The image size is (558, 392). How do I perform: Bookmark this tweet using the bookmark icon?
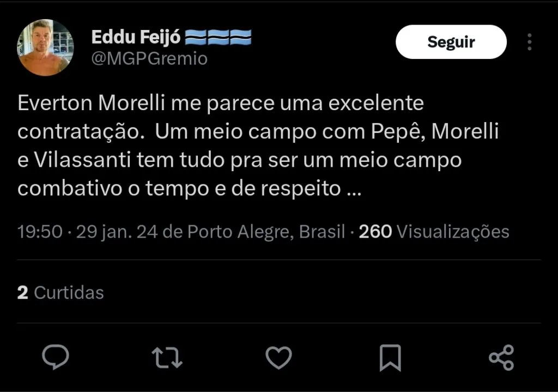390,358
